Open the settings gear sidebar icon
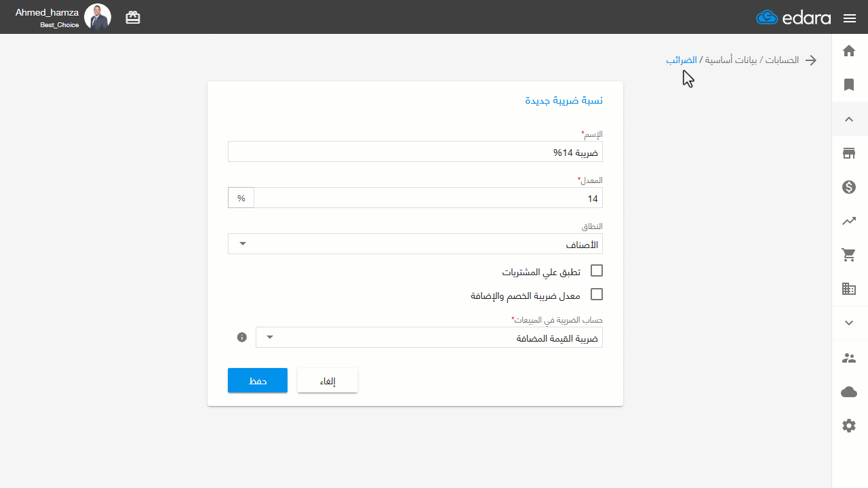Viewport: 868px width, 488px height. [x=849, y=426]
